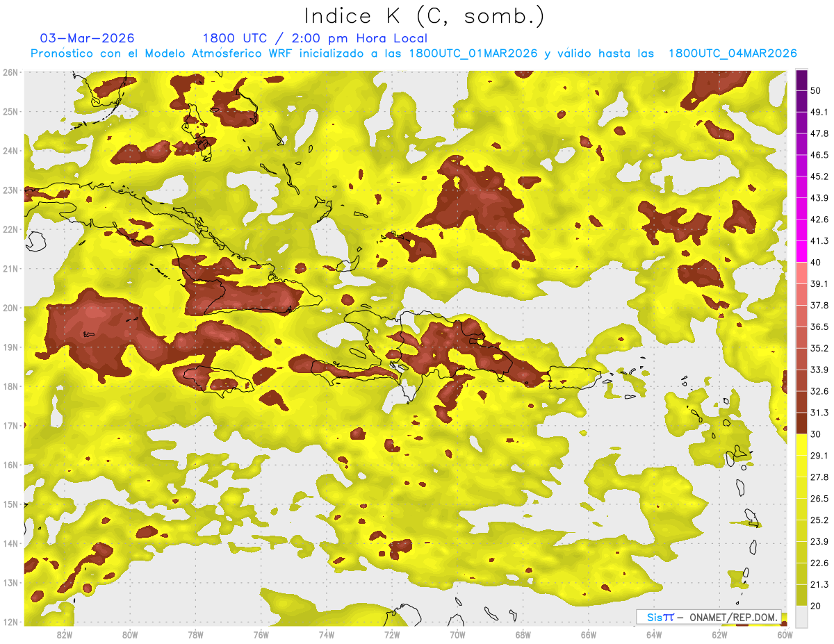Click the '82W' longitude label

click(64, 634)
